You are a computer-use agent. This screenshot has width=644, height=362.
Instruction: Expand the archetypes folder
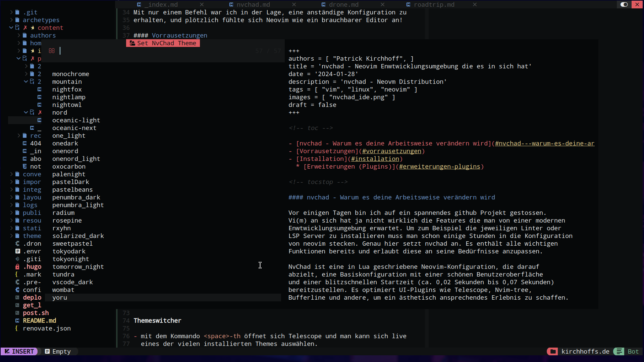(11, 20)
